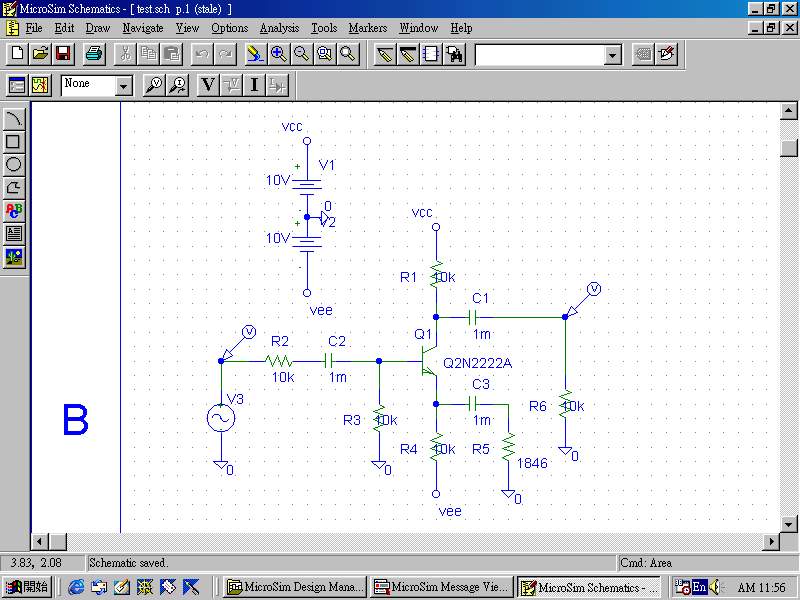Select the Draw Polyline tool
This screenshot has width=800, height=600.
(x=14, y=187)
